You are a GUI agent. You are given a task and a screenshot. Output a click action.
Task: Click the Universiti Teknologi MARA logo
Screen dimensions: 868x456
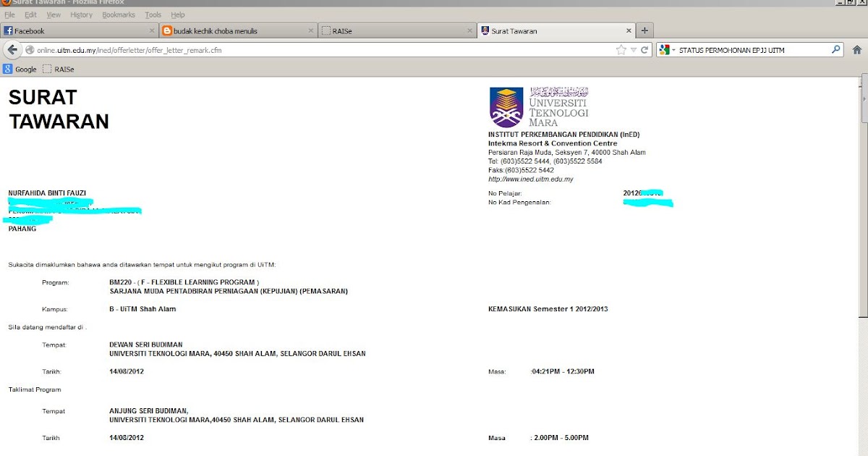[539, 107]
